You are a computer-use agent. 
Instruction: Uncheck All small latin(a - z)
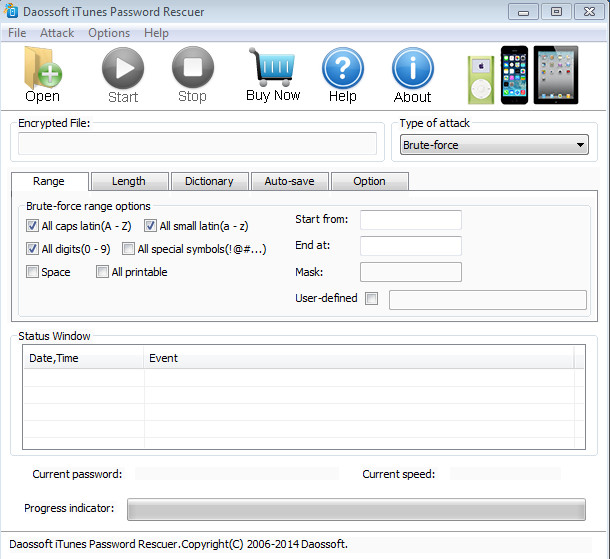point(150,226)
